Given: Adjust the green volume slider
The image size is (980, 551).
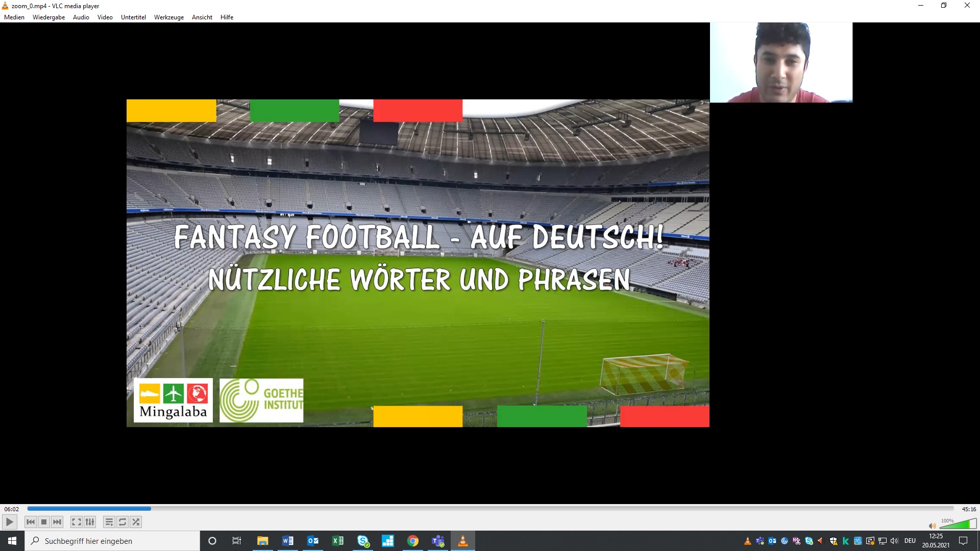Looking at the screenshot, I should click(958, 524).
